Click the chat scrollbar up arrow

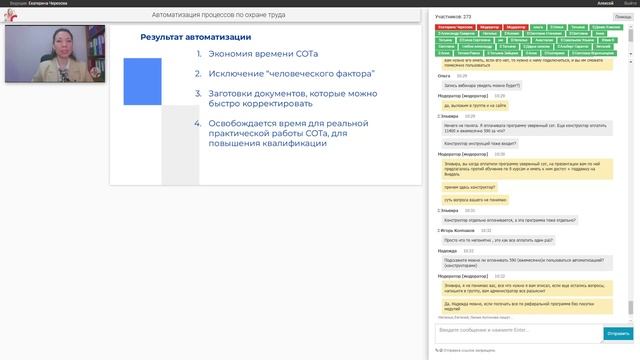[x=631, y=62]
